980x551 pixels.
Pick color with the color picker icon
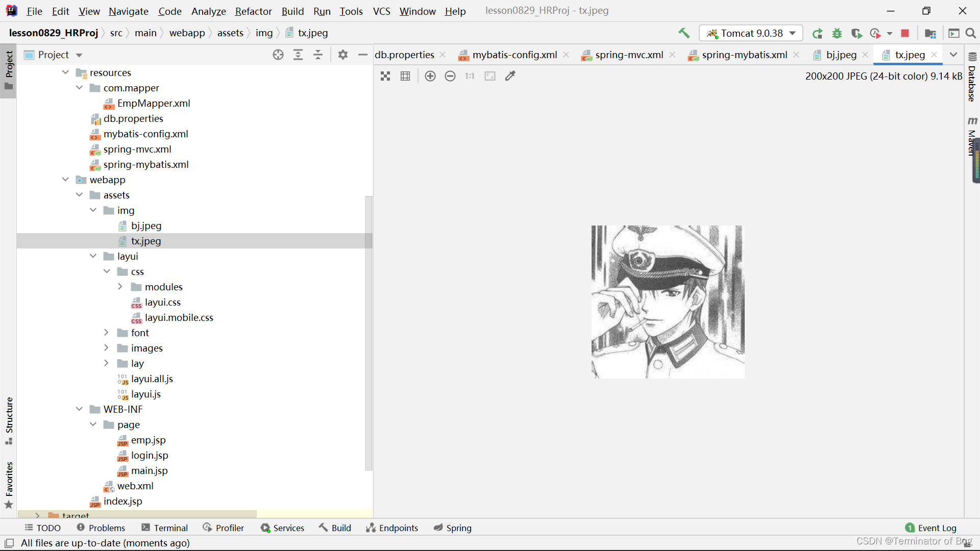[510, 76]
